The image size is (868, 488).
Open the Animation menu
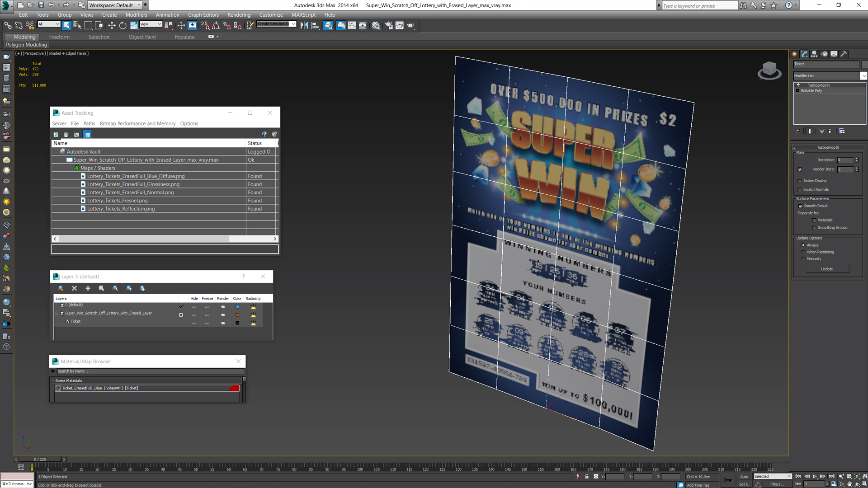(x=168, y=14)
